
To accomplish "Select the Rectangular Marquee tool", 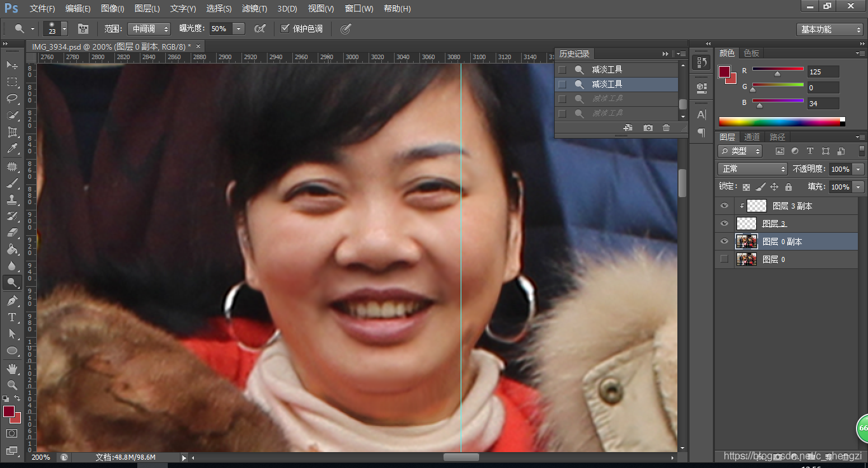I will click(x=12, y=82).
